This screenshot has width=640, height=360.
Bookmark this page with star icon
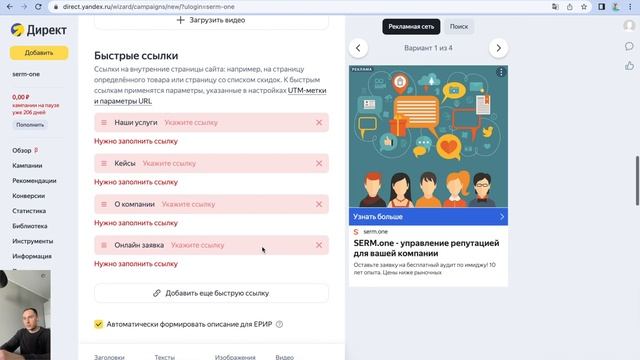[x=584, y=7]
